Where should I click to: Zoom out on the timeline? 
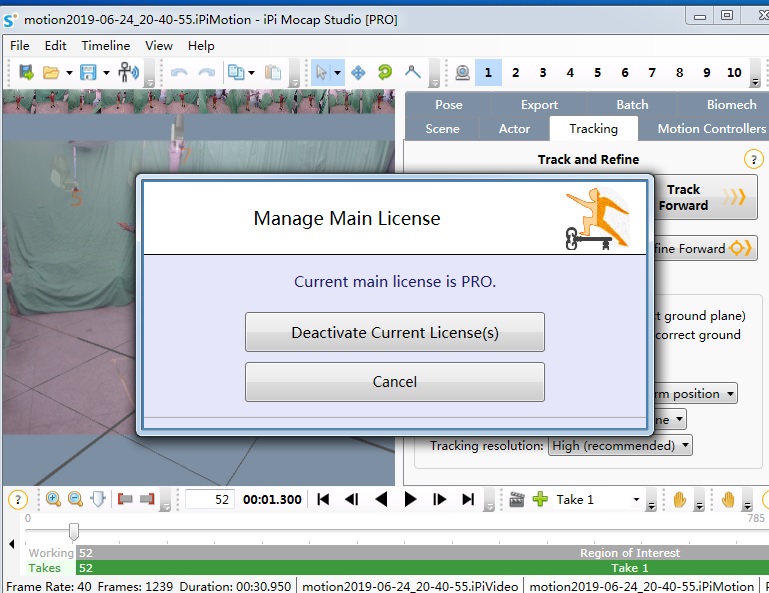point(75,499)
